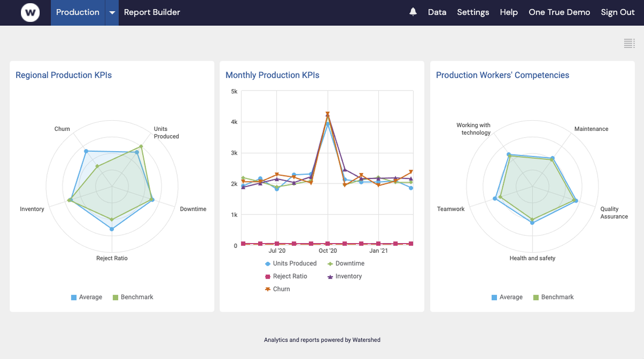Click the grid view icon above the charts
The height and width of the screenshot is (359, 644).
[x=629, y=43]
